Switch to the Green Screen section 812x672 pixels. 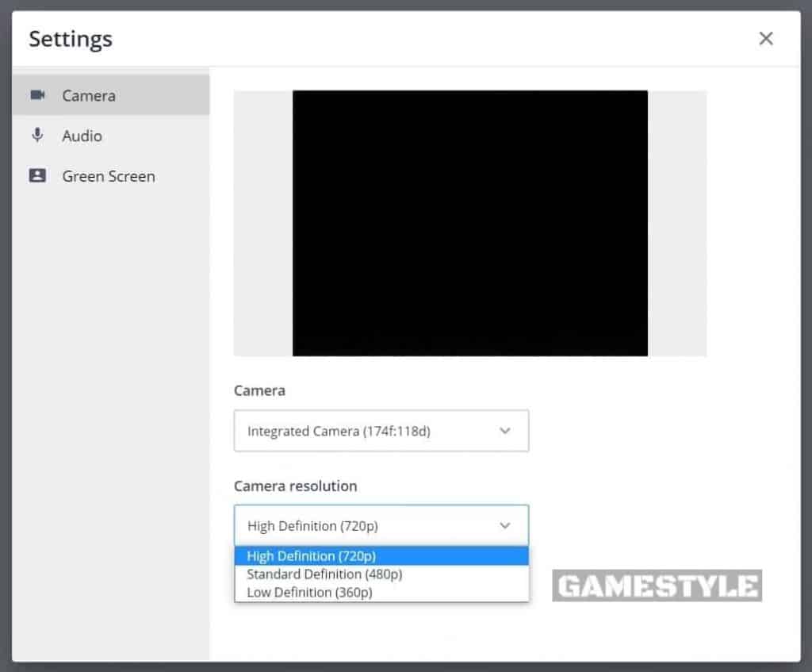tap(109, 175)
